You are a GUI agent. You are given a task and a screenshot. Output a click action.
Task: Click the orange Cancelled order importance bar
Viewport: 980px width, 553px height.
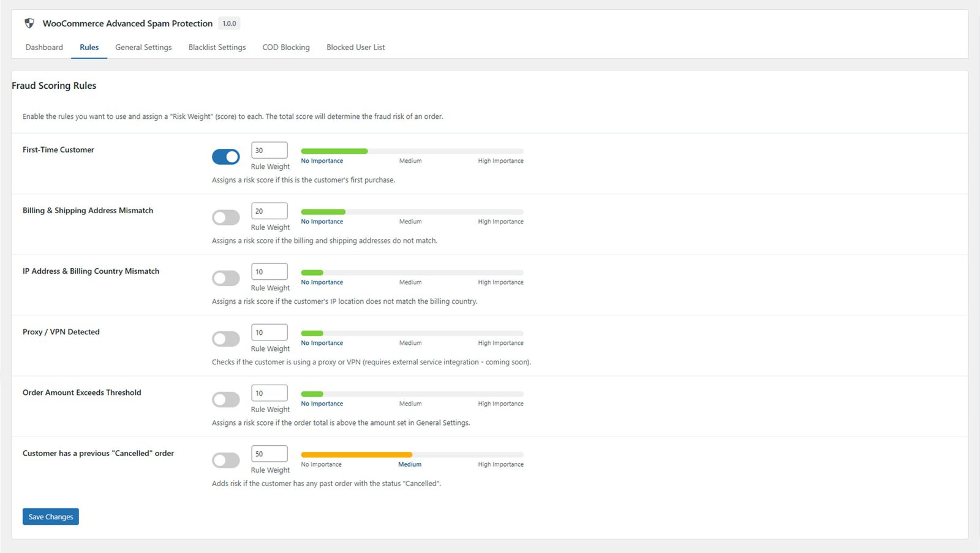356,455
